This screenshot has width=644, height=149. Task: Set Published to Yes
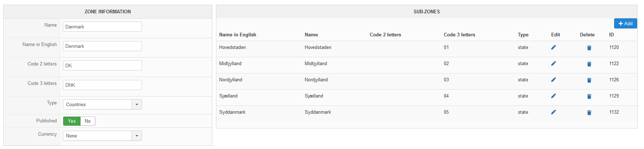pyautogui.click(x=72, y=121)
